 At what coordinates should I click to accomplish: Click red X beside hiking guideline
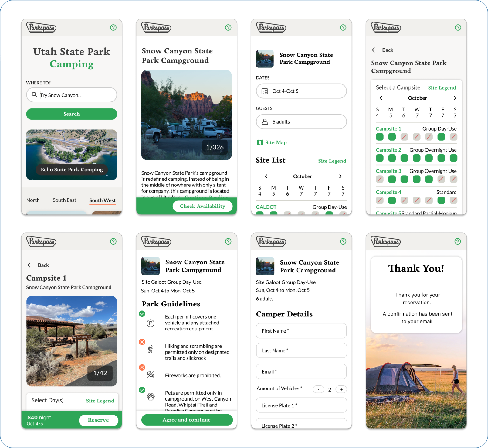pyautogui.click(x=142, y=342)
